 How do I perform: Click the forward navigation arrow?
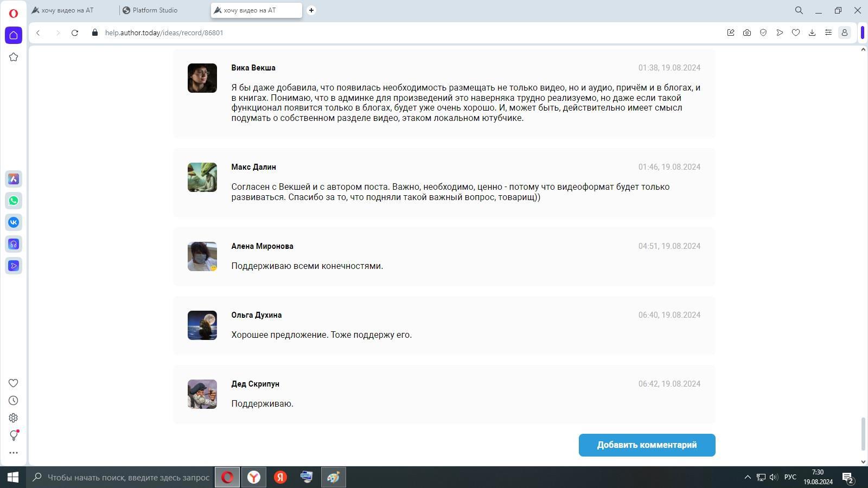[58, 33]
